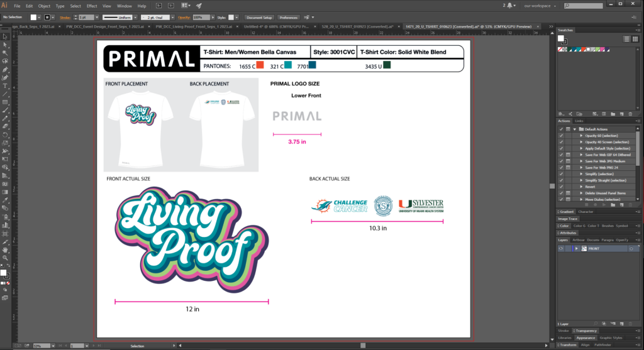Open the workspace switcher dropdown
The image size is (644, 350).
540,6
